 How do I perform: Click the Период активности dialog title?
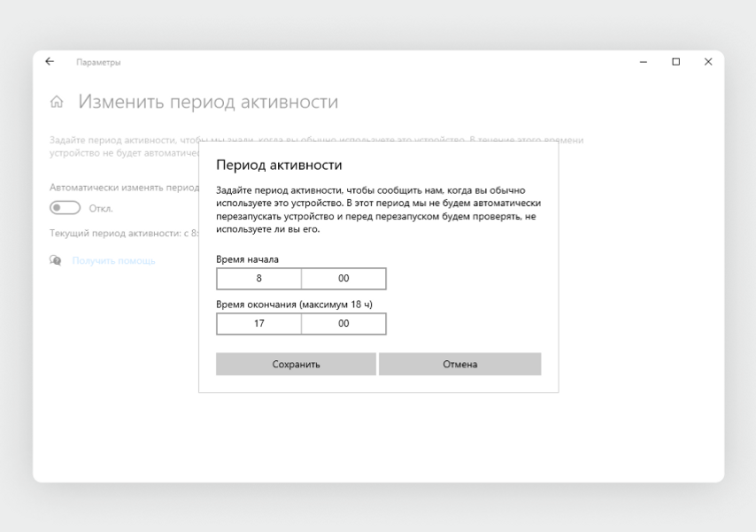point(279,165)
